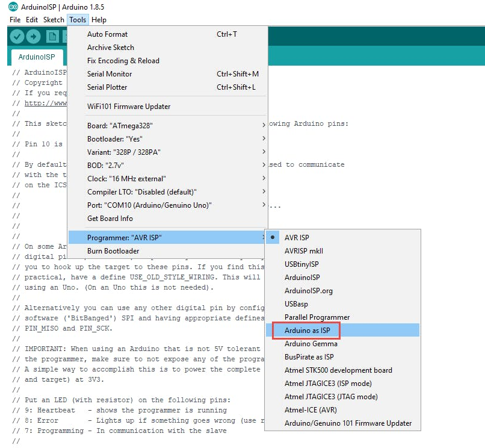Viewport: 485px width, 448px height.
Task: Click the Verify checkmark toolbar icon
Action: (17, 37)
